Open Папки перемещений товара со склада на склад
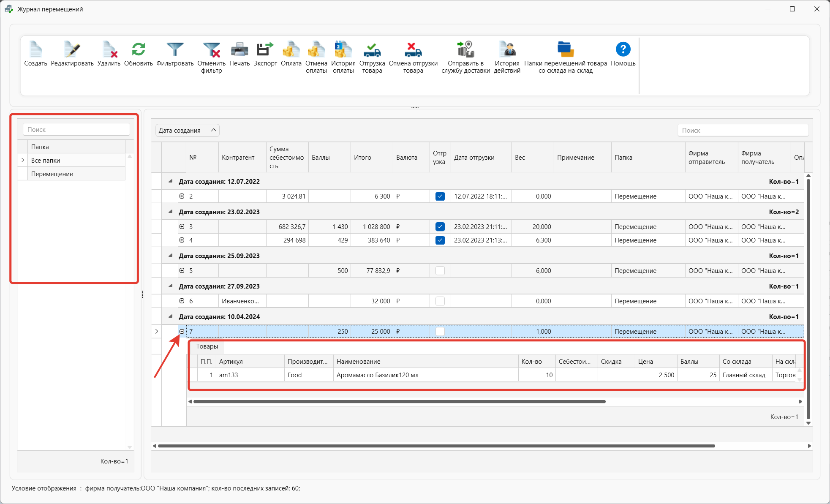 (x=566, y=50)
